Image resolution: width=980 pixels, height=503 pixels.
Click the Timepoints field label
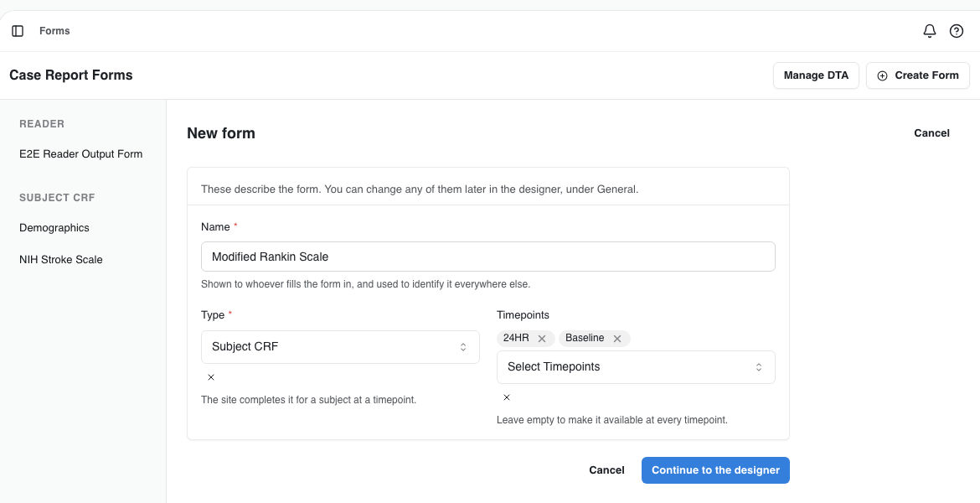pyautogui.click(x=523, y=315)
